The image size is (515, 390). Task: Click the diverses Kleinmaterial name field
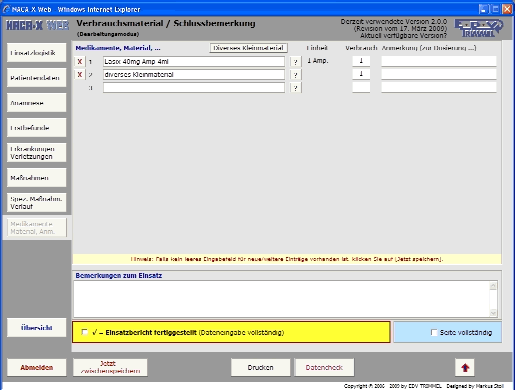click(x=194, y=75)
